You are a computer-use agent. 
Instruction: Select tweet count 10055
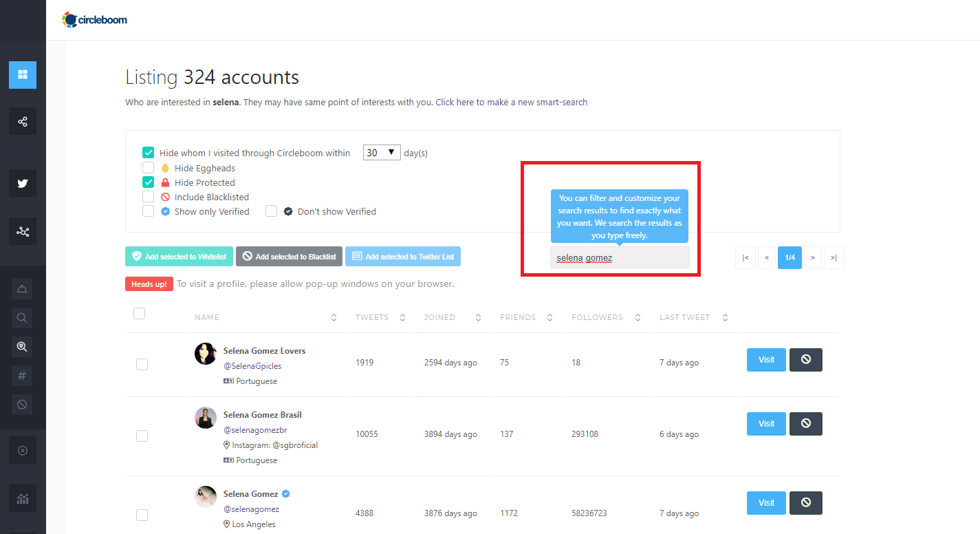click(367, 434)
